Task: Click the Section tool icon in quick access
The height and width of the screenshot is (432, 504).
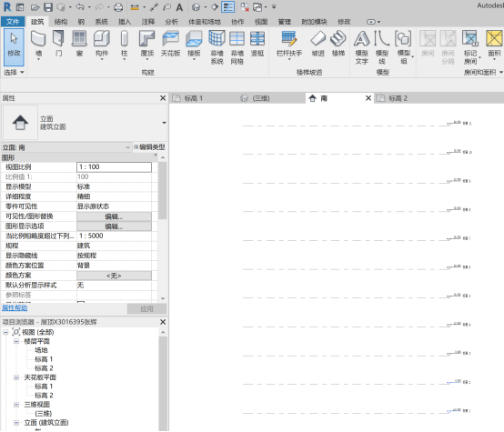Action: 215,7
